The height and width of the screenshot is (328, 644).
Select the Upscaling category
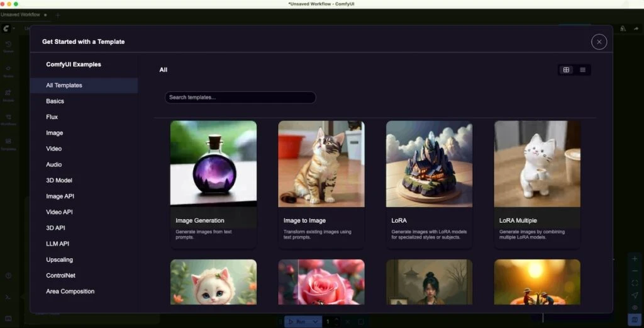[x=84, y=260]
